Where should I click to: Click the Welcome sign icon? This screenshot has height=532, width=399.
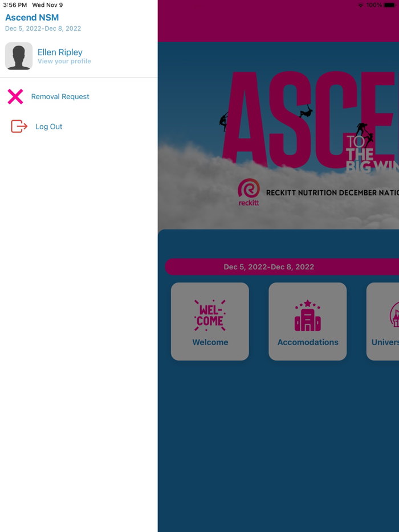[210, 315]
